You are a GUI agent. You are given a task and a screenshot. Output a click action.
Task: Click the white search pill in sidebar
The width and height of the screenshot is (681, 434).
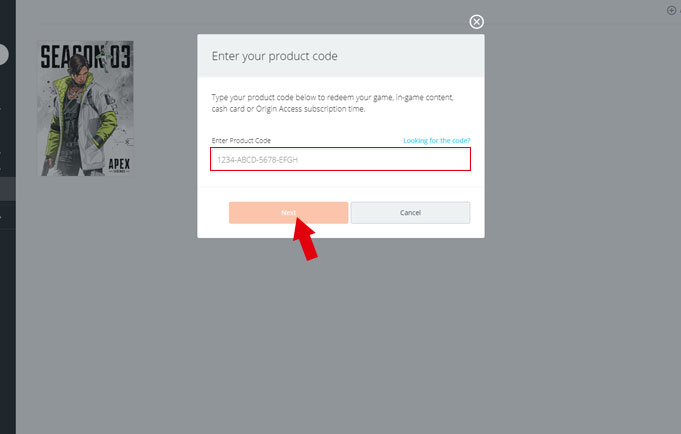pos(4,54)
